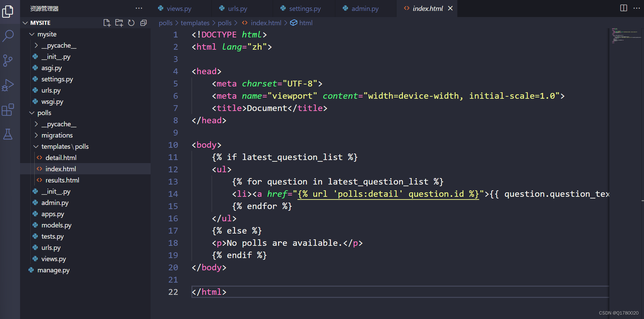Open models.py in the explorer
Image resolution: width=644 pixels, height=319 pixels.
(85, 225)
